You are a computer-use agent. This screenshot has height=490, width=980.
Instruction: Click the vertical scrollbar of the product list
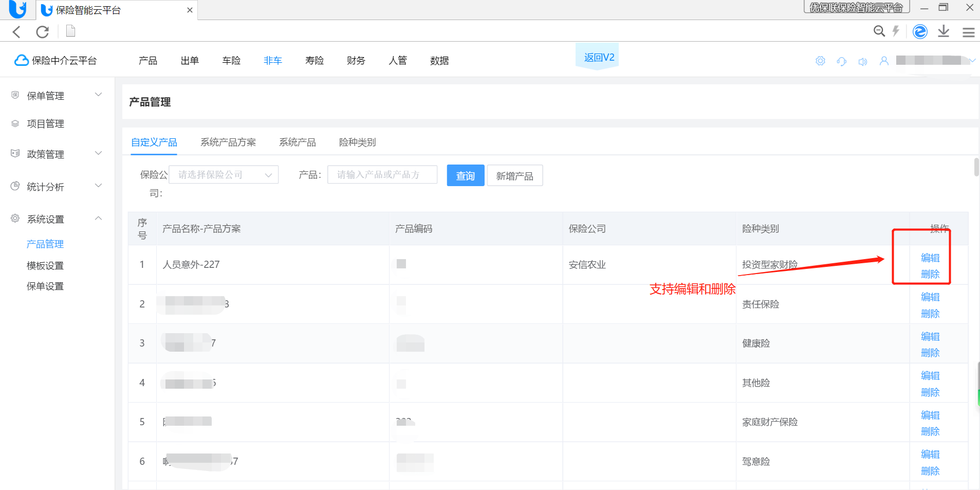tap(976, 168)
